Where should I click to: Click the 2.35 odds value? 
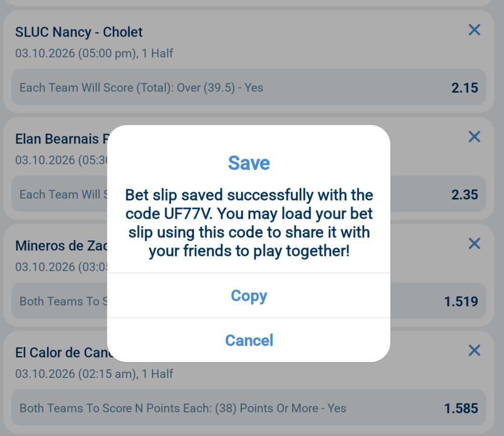point(464,195)
